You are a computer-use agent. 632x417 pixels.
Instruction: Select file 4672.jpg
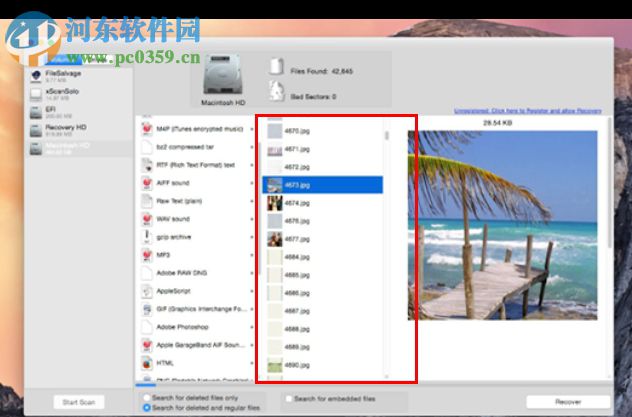322,167
